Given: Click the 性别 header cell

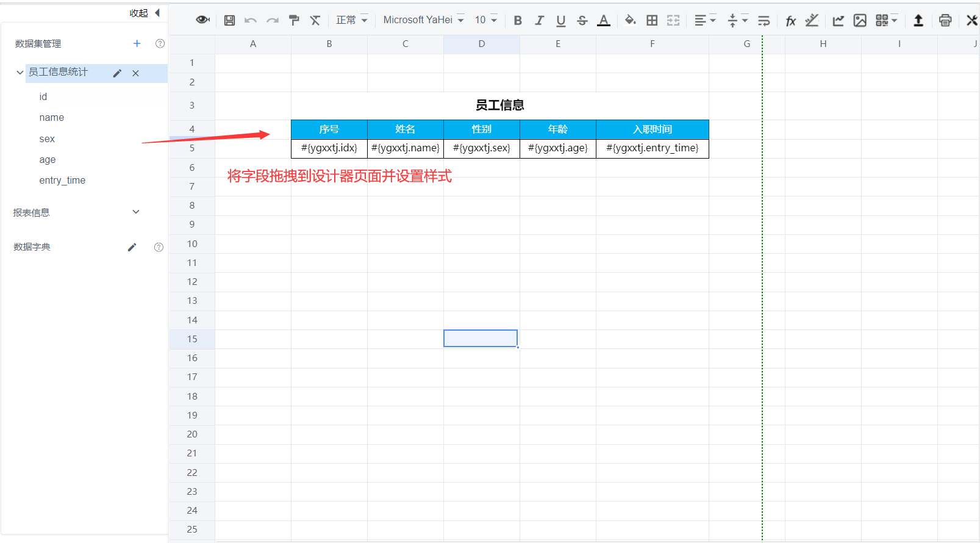Looking at the screenshot, I should [482, 129].
